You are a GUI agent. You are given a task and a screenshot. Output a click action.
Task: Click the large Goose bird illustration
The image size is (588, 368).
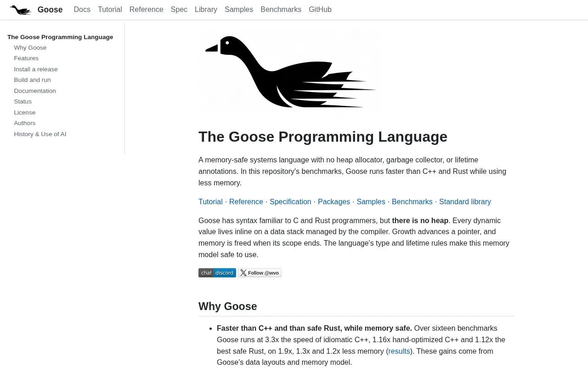click(290, 71)
